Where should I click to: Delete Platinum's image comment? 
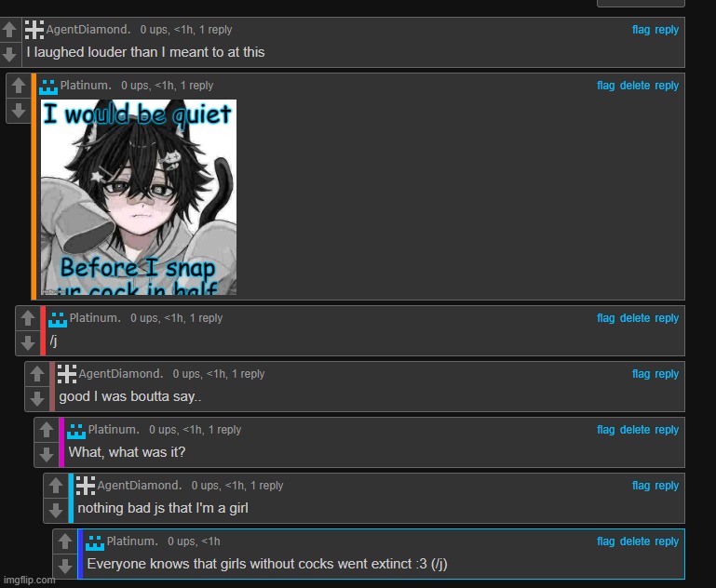tap(635, 86)
